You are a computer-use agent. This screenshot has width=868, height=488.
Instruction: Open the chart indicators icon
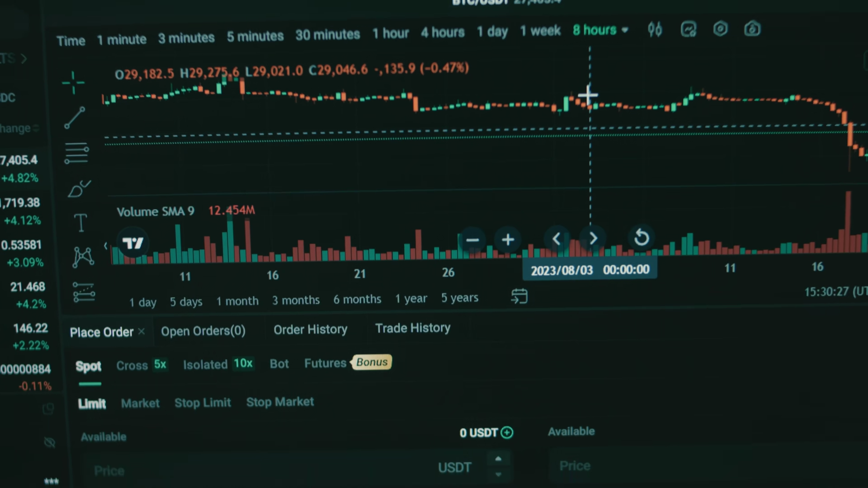pos(689,29)
